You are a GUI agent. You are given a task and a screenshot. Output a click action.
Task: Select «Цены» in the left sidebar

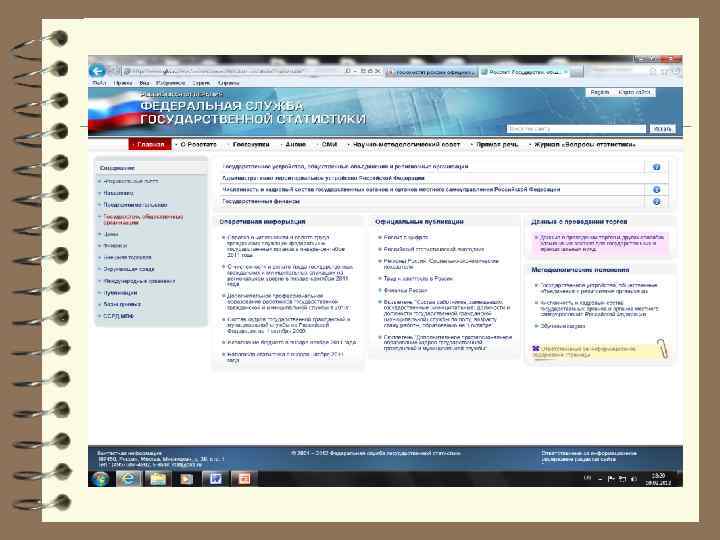click(x=111, y=234)
